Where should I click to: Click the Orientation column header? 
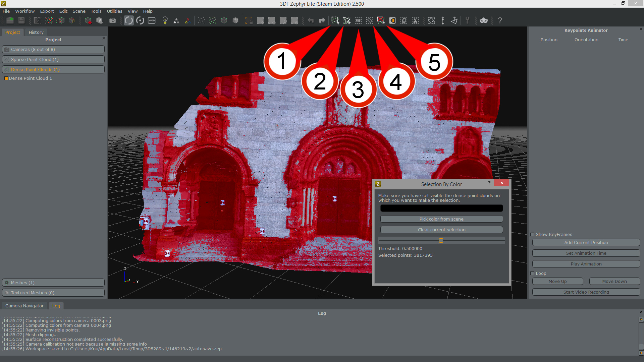coord(586,40)
